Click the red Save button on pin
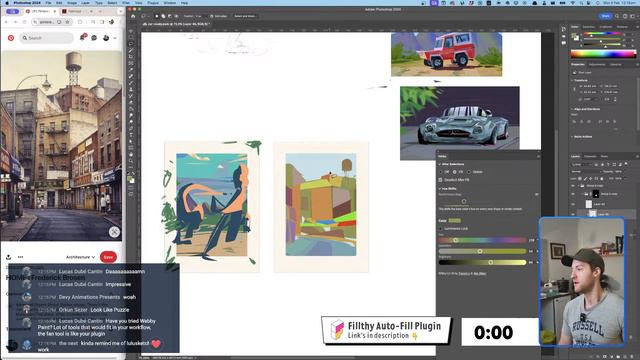 (x=108, y=257)
